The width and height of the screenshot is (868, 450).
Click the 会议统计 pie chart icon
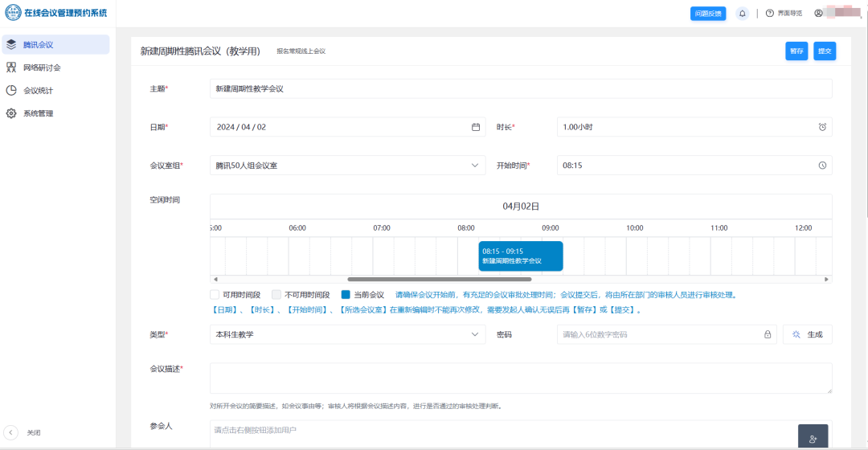pos(11,90)
